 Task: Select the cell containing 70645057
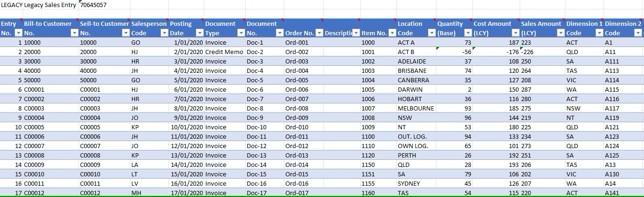105,5
